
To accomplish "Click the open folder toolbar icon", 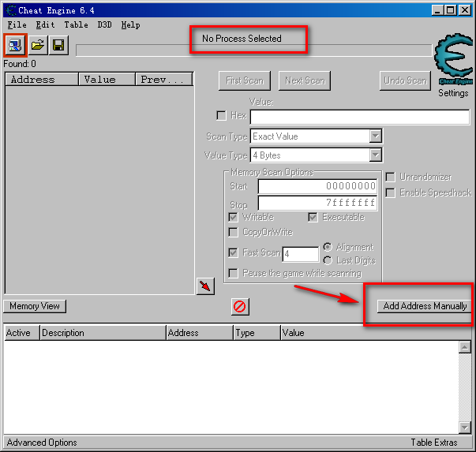I will point(38,46).
